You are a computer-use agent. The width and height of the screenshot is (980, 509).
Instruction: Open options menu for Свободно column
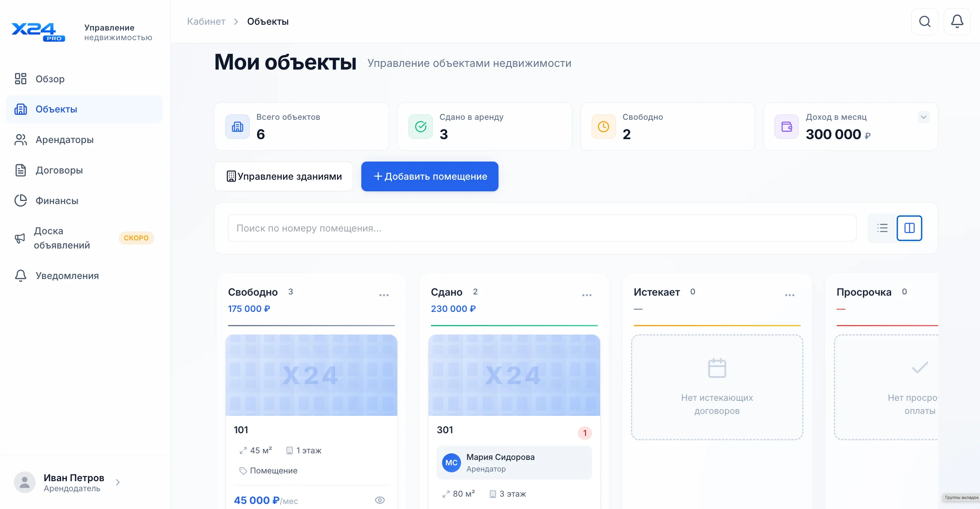[384, 295]
